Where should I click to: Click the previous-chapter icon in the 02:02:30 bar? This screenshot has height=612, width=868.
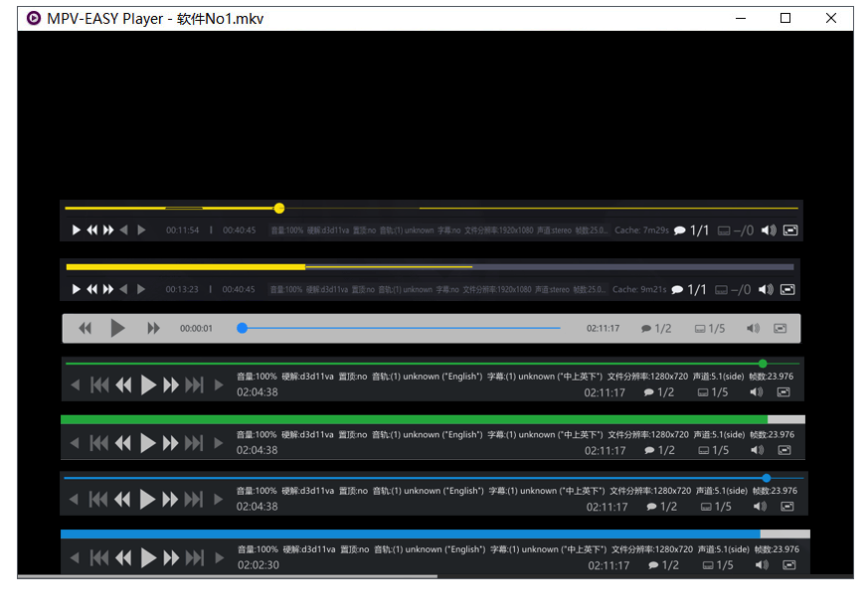tap(100, 558)
